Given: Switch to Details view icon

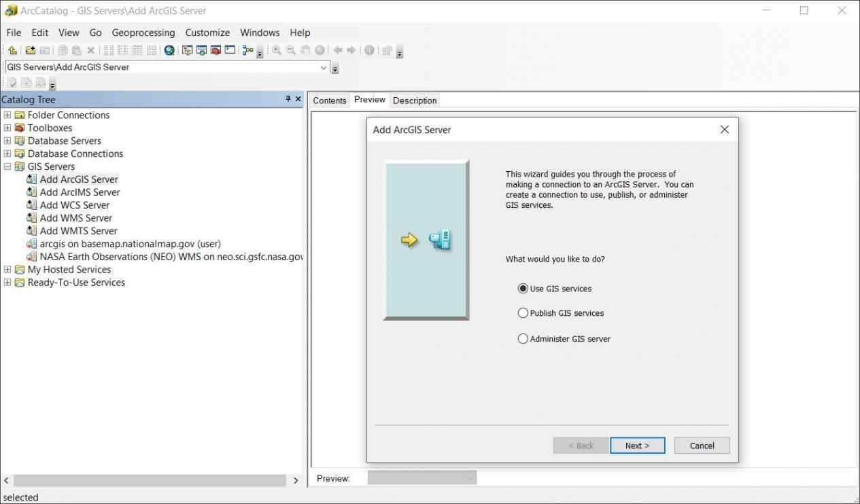Looking at the screenshot, I should point(137,50).
